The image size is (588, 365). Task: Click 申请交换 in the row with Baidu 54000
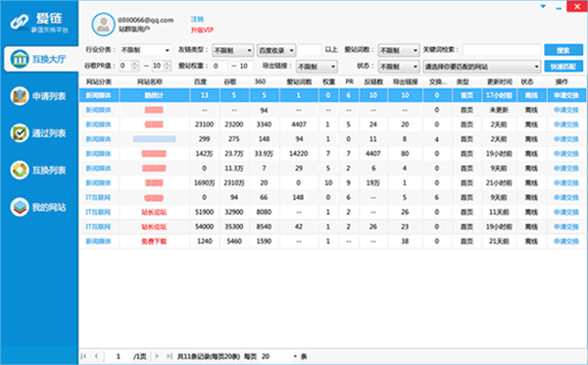click(x=566, y=227)
